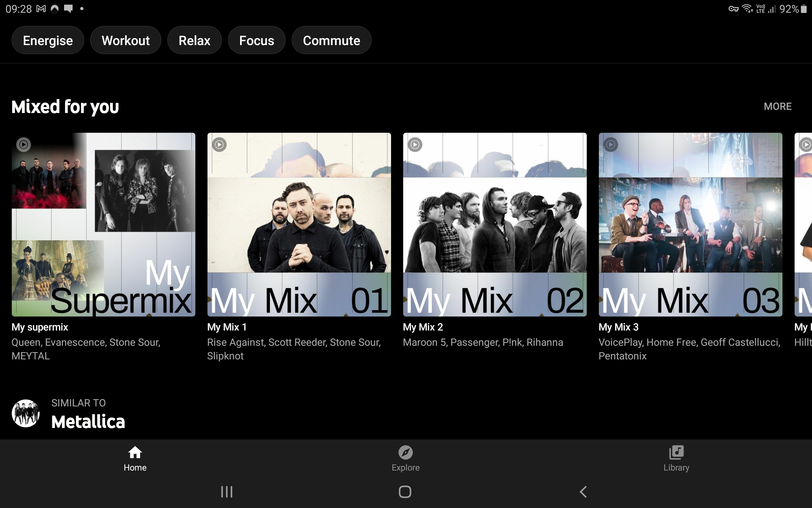The height and width of the screenshot is (508, 812).
Task: Tap 'Queen, Evanescence, Stone Sour, MEYTAL' subtitle
Action: click(86, 349)
